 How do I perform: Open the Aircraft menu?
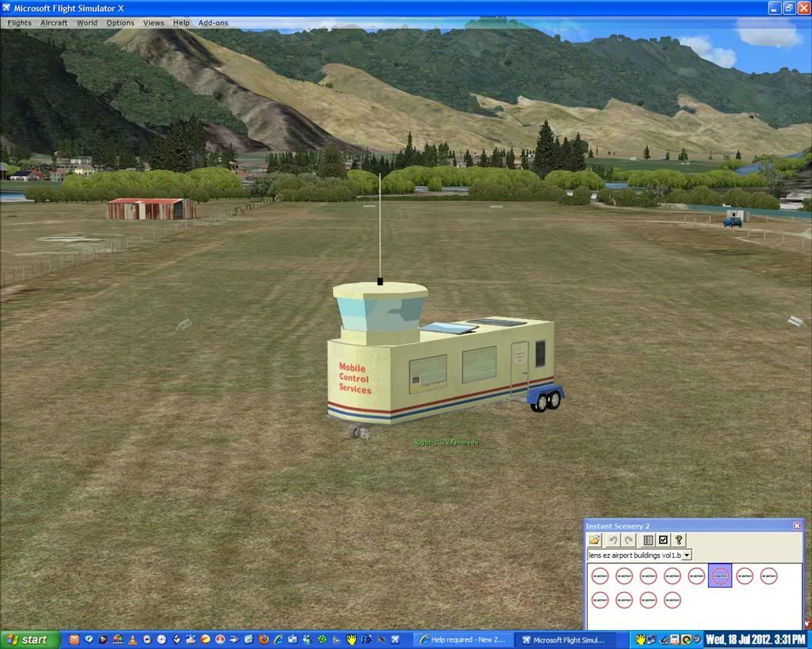point(54,23)
